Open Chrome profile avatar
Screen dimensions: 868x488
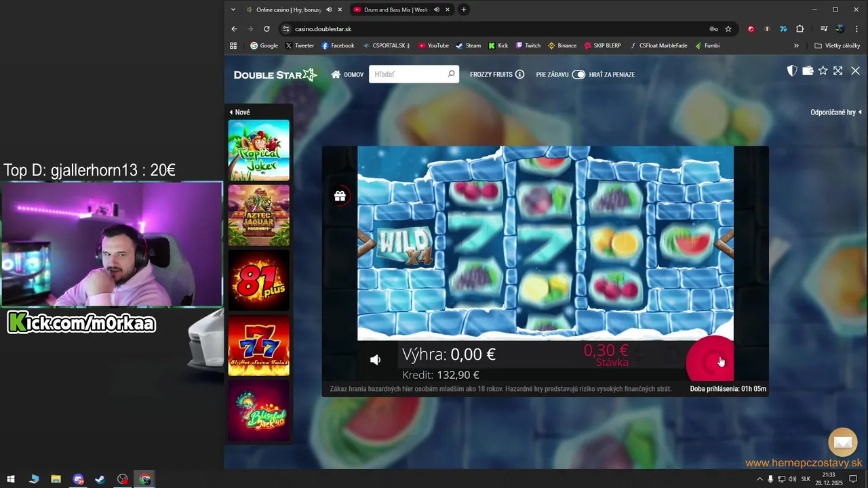point(840,29)
